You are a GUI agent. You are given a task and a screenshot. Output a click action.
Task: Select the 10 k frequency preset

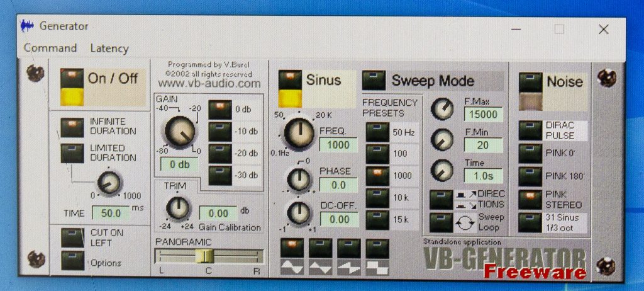[x=377, y=198]
